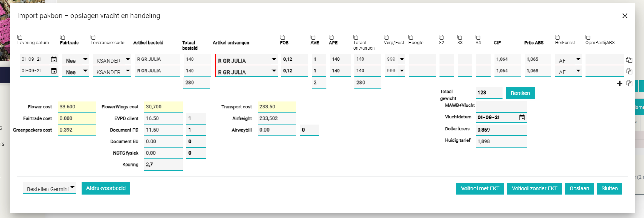Screen dimensions: 644x218
Task: Open second row Artikel ontvangen dropdown
Action: coord(246,71)
